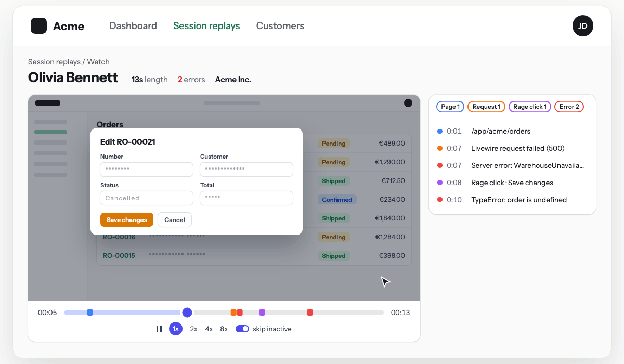Click the Acme Inc. company label
This screenshot has width=624, height=364.
point(233,80)
